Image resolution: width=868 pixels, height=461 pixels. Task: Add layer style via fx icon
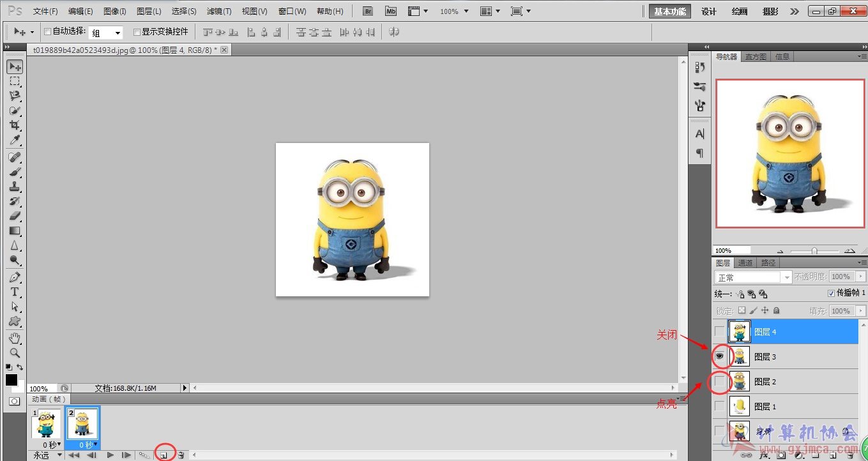click(764, 455)
